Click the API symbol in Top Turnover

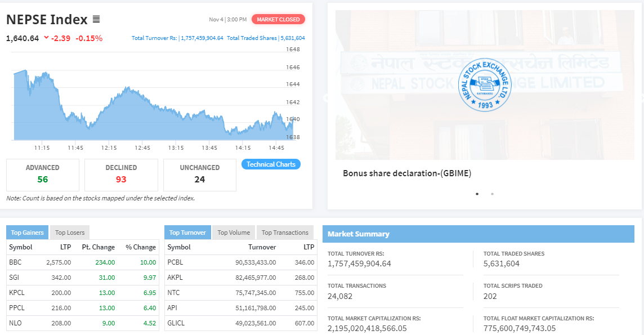tap(172, 308)
